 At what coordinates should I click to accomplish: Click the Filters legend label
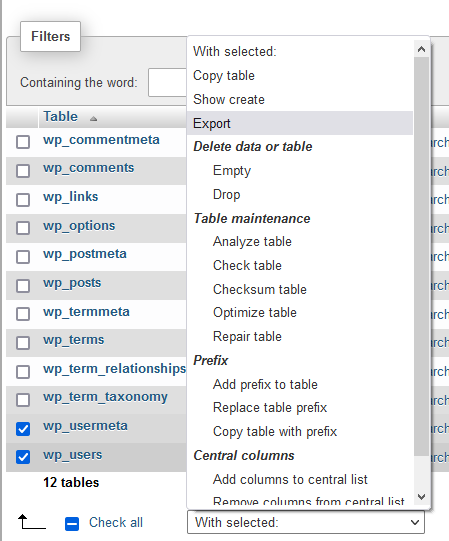(x=50, y=36)
